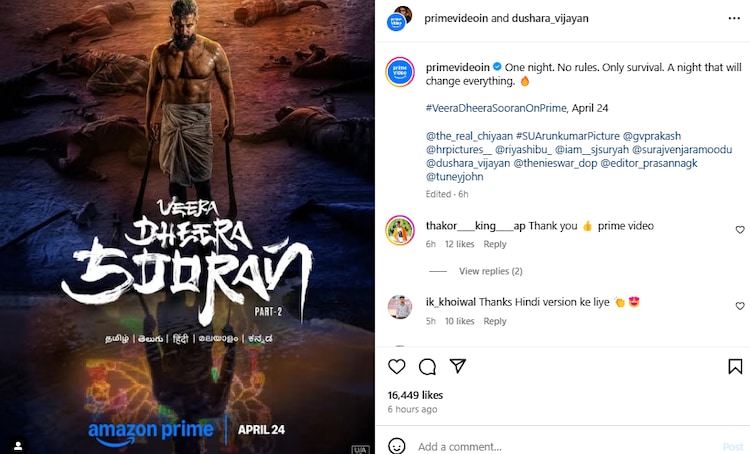Image resolution: width=750 pixels, height=454 pixels.
Task: Like ik_khoiwal's comment heart
Action: [740, 306]
